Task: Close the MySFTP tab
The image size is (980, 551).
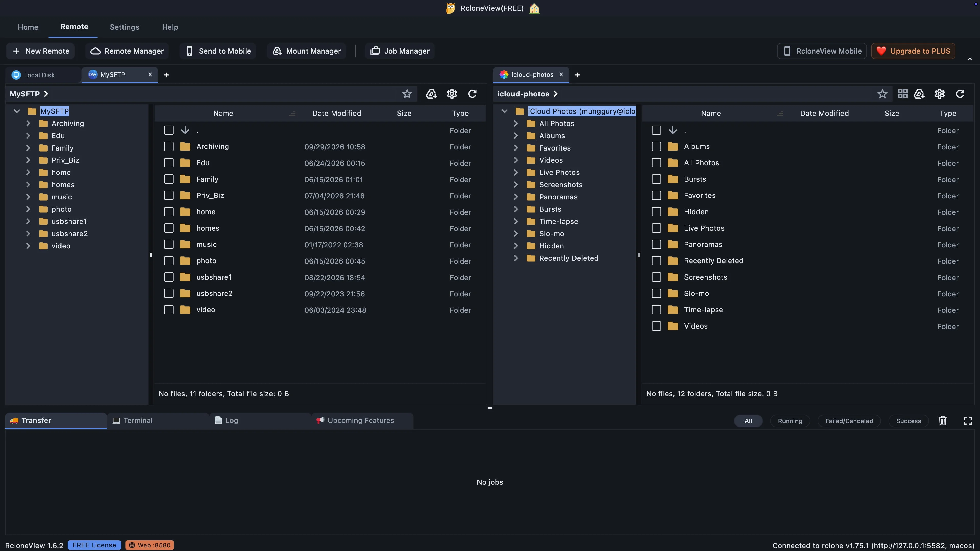Action: [x=150, y=74]
